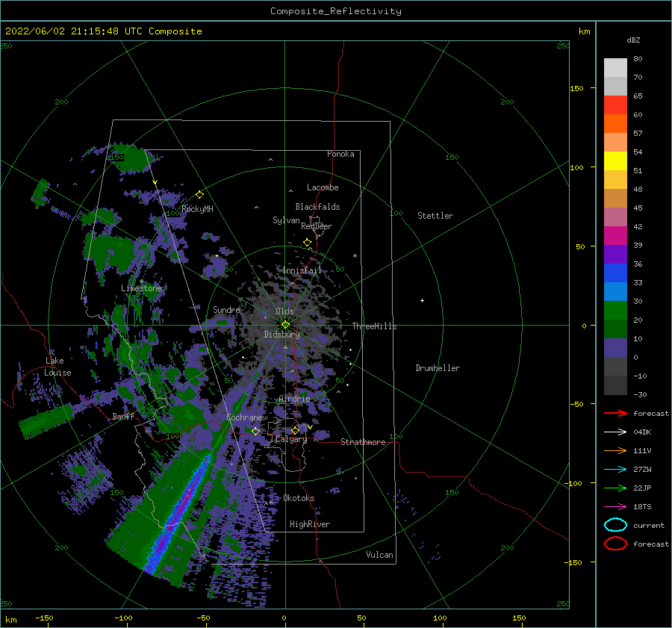Click the Vulcan city label
Image resolution: width=672 pixels, height=628 pixels.
tap(380, 555)
